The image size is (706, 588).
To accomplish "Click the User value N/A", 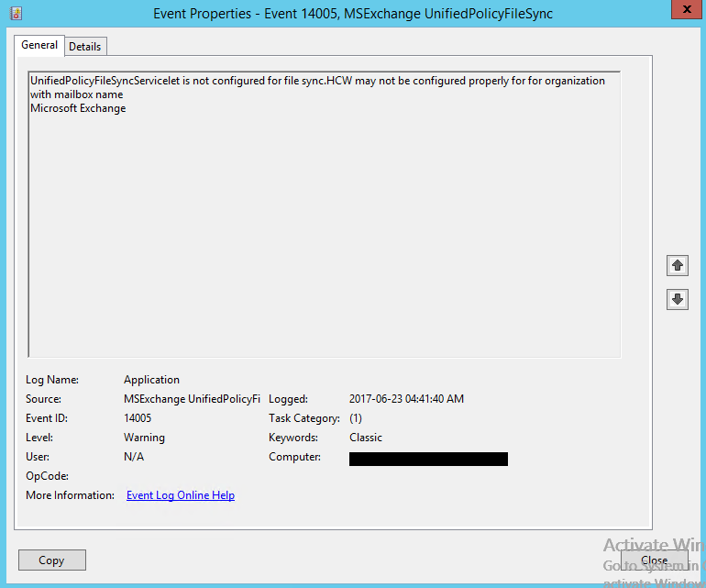I will tap(134, 457).
